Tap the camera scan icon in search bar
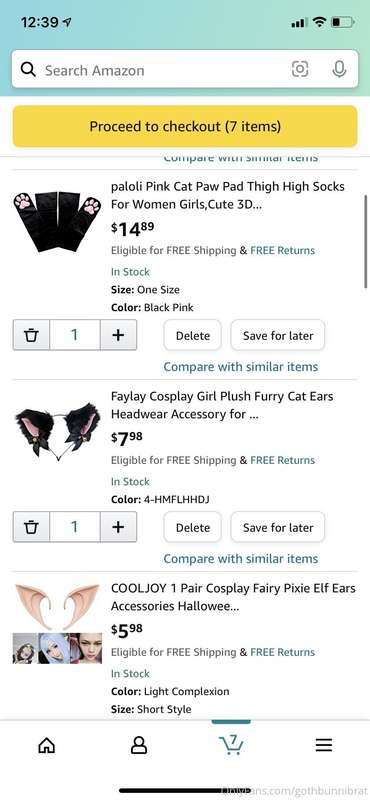The image size is (370, 800). 300,69
